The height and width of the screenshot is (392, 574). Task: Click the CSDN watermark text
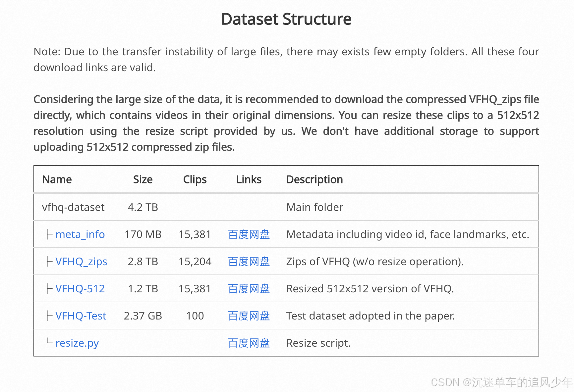click(502, 382)
